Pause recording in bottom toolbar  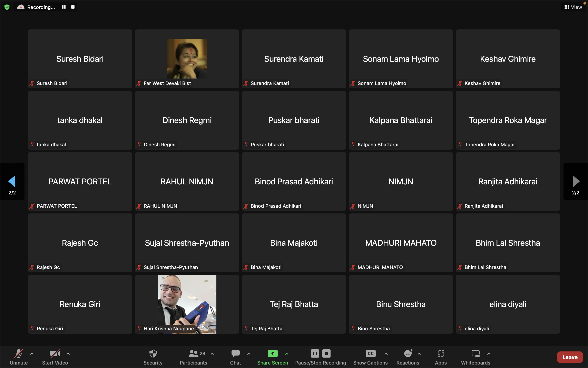pyautogui.click(x=315, y=353)
